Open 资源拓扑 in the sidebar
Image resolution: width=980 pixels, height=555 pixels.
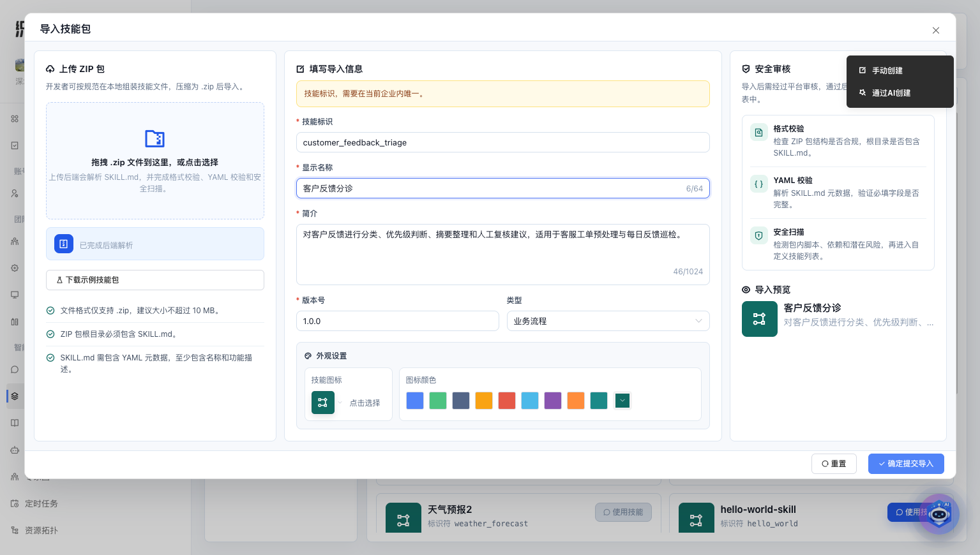41,530
